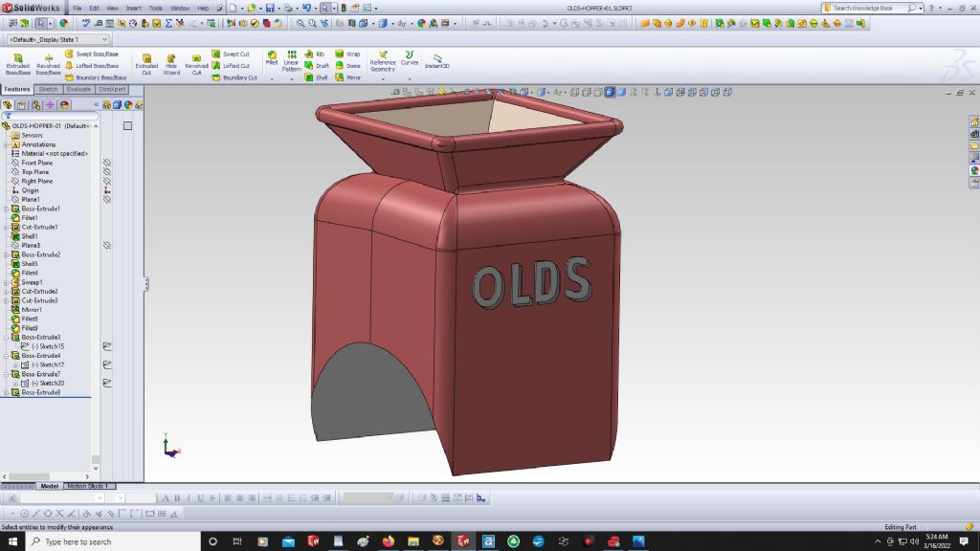980x551 pixels.
Task: Choose the Swept Boss/Base feature
Action: (x=91, y=55)
